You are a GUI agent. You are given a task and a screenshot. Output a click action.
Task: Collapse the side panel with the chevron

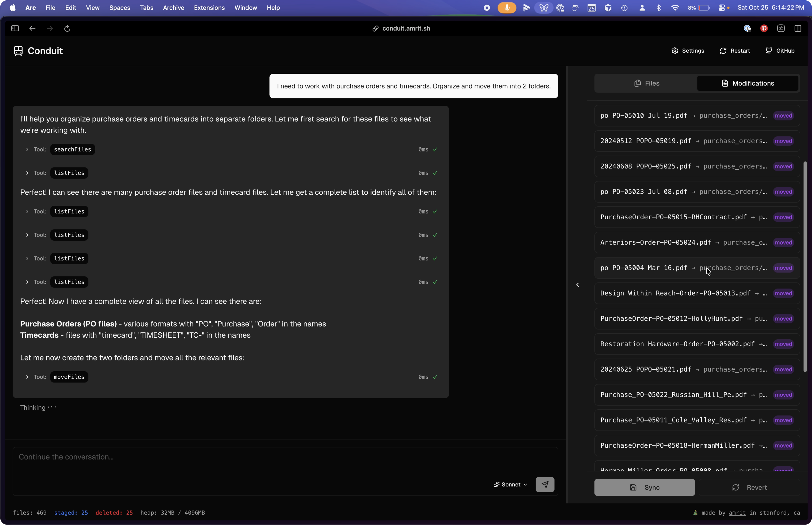[577, 285]
